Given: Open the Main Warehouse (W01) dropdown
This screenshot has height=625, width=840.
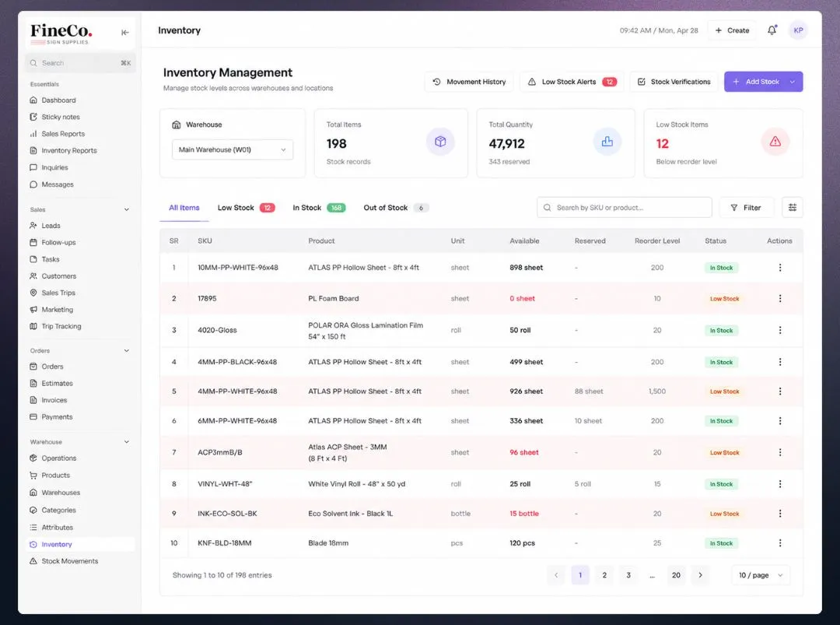Looking at the screenshot, I should point(233,149).
